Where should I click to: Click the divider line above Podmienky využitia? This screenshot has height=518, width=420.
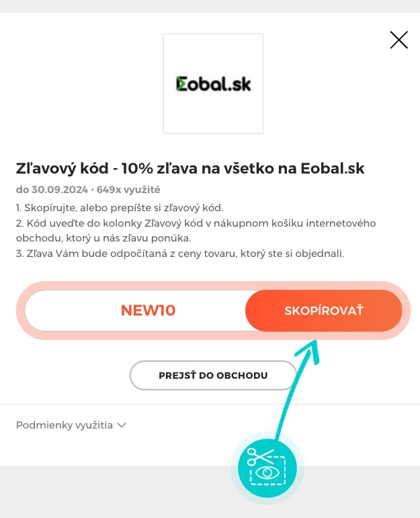[x=101, y=404]
